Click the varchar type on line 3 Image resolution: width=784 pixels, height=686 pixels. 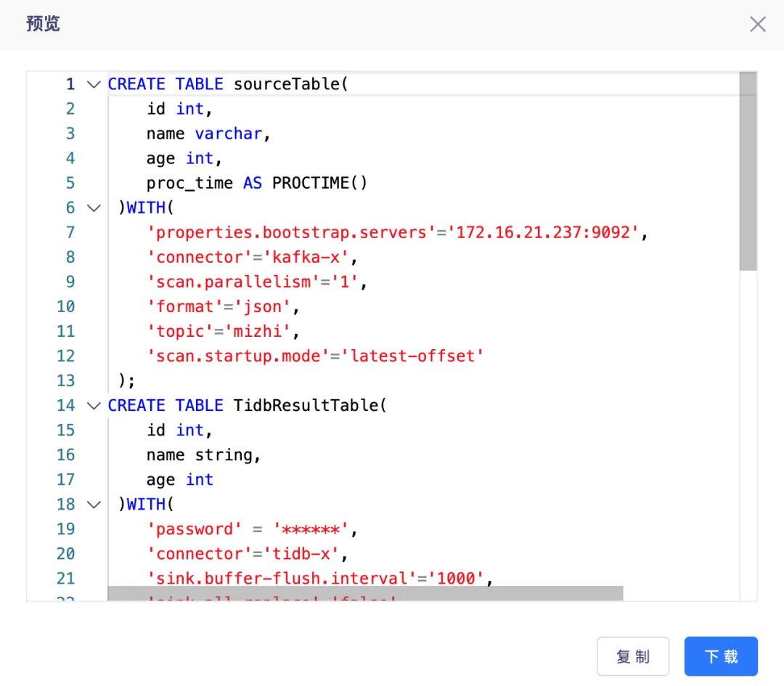[x=229, y=134]
